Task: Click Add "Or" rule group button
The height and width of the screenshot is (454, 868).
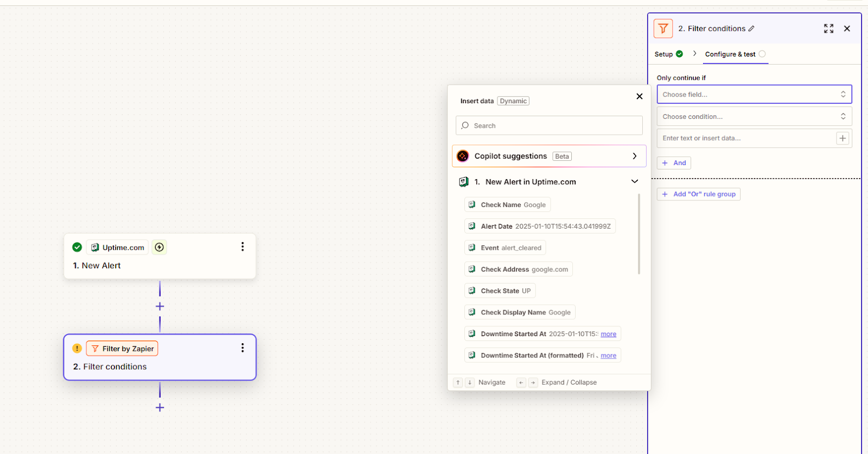Action: 699,194
